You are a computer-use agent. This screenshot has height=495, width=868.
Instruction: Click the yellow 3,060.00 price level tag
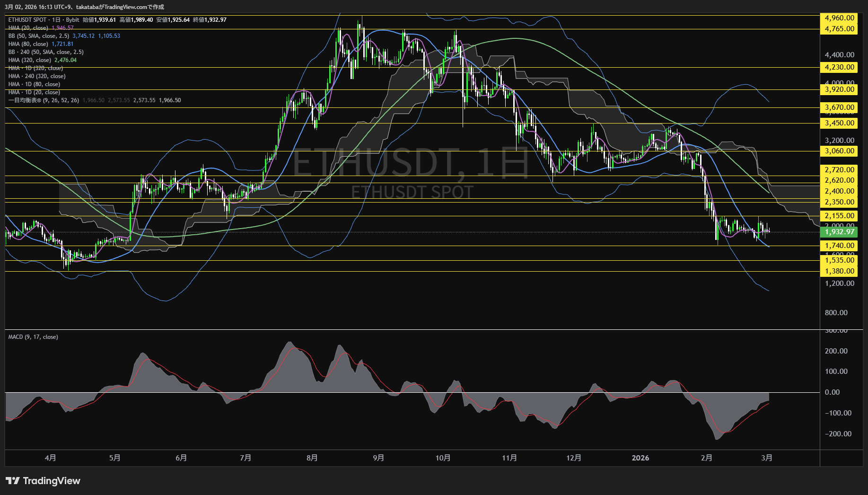[x=839, y=151]
